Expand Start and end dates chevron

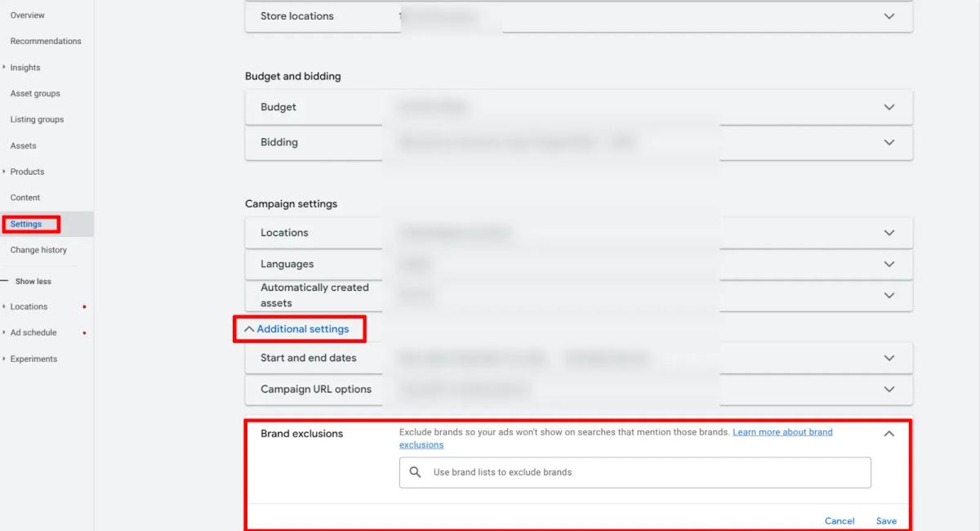click(889, 358)
